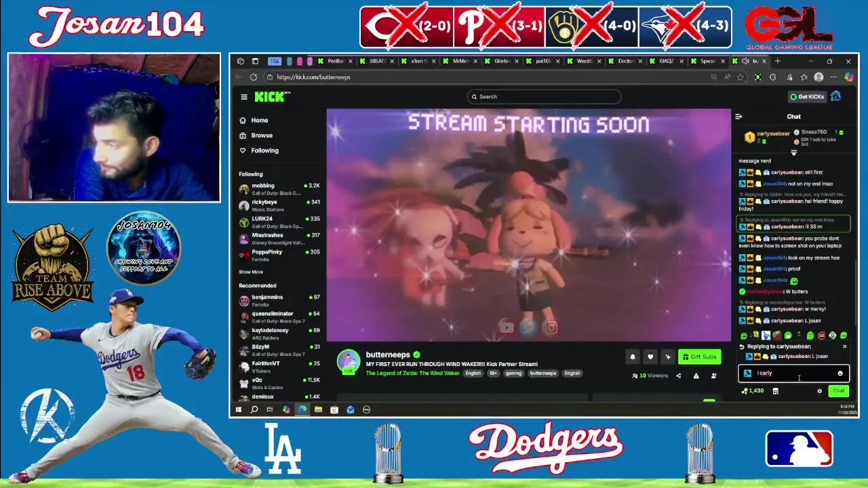Open rickybeye channel in the sidebar
The height and width of the screenshot is (488, 868).
tap(279, 205)
